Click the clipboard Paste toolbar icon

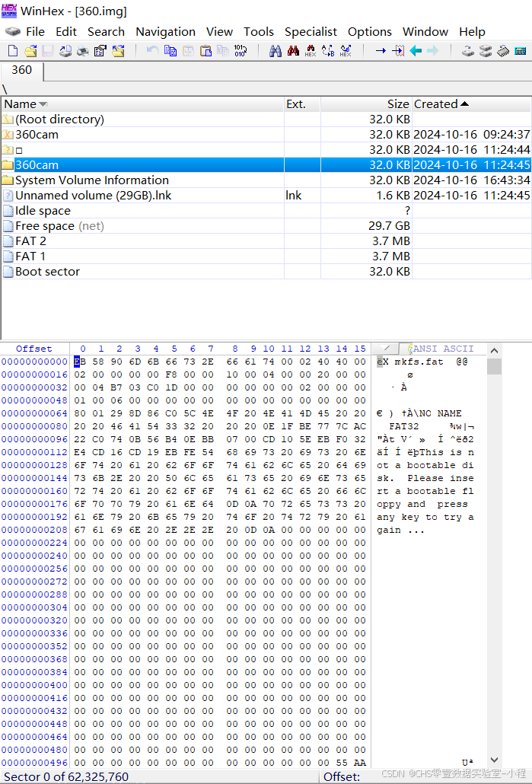(x=205, y=50)
